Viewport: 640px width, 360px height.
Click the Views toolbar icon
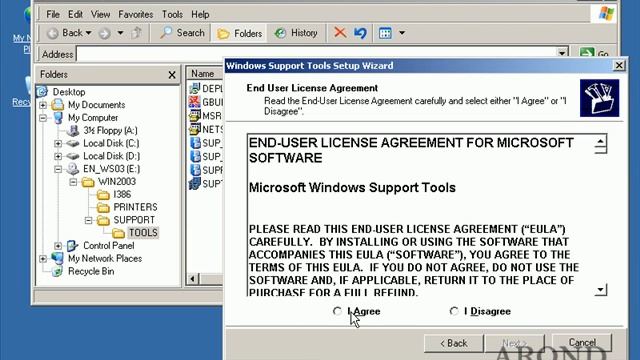click(385, 33)
